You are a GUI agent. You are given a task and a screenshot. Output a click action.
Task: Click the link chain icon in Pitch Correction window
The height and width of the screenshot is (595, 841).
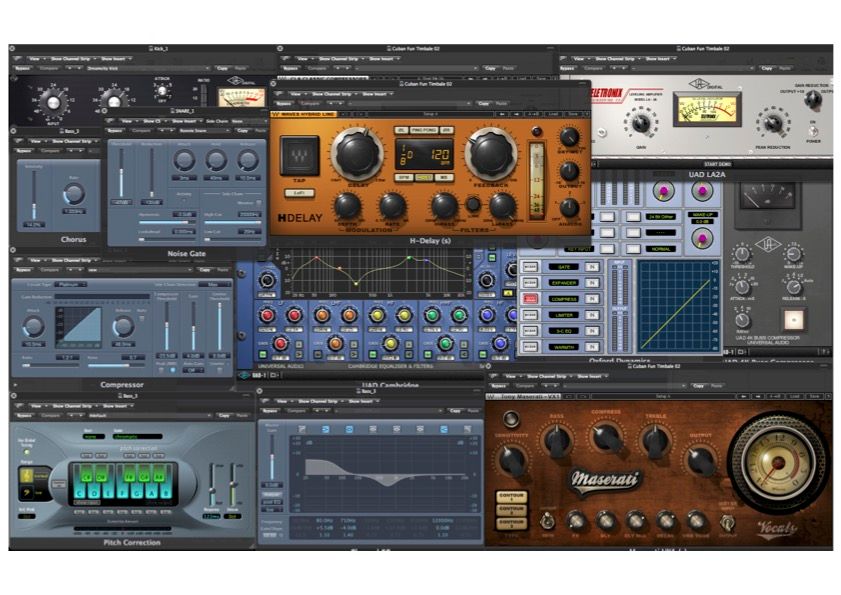tap(18, 406)
